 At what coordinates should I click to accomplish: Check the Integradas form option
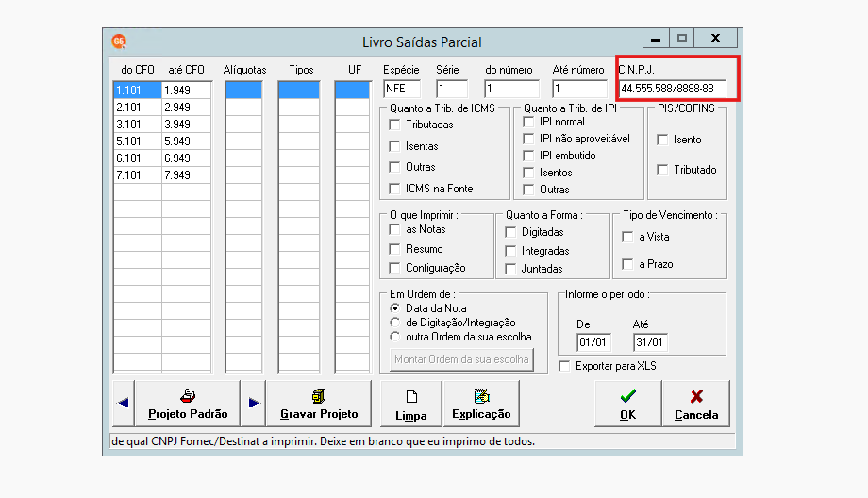510,251
